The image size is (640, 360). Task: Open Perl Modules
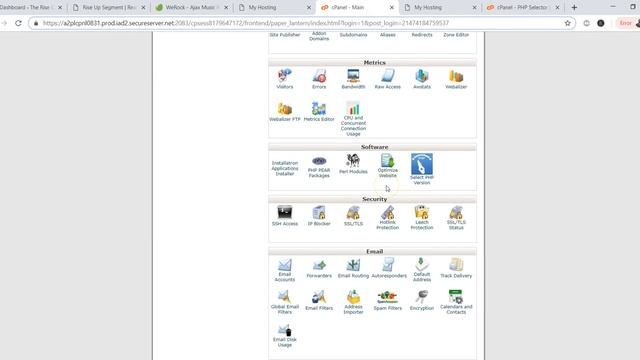coord(353,164)
